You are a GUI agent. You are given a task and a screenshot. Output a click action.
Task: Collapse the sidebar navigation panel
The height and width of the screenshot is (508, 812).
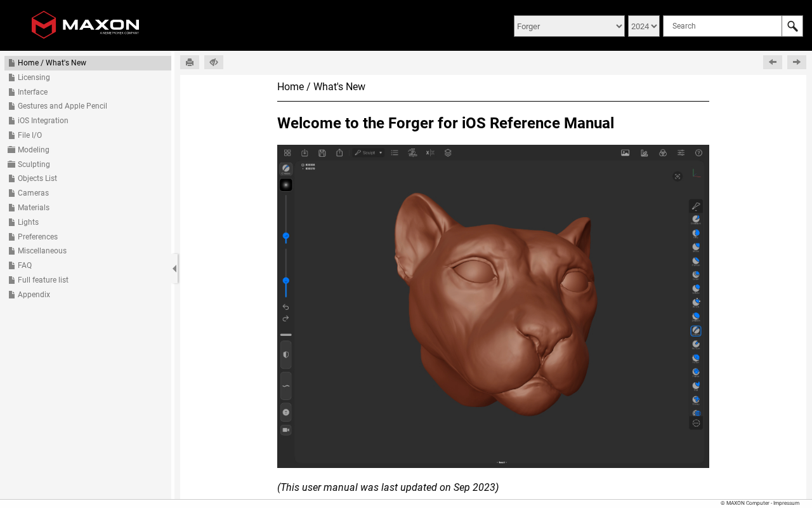click(174, 269)
